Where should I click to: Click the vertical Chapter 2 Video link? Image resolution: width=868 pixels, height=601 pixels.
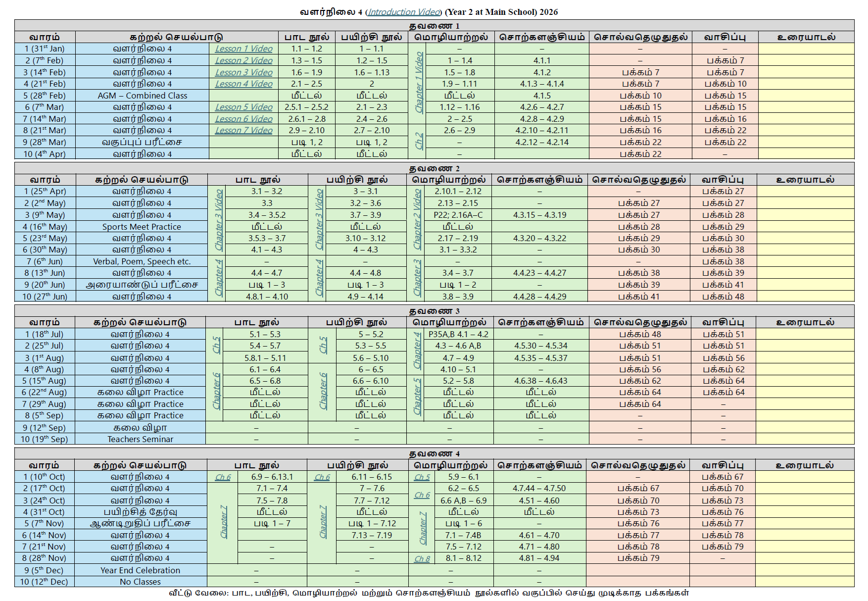coord(417,219)
